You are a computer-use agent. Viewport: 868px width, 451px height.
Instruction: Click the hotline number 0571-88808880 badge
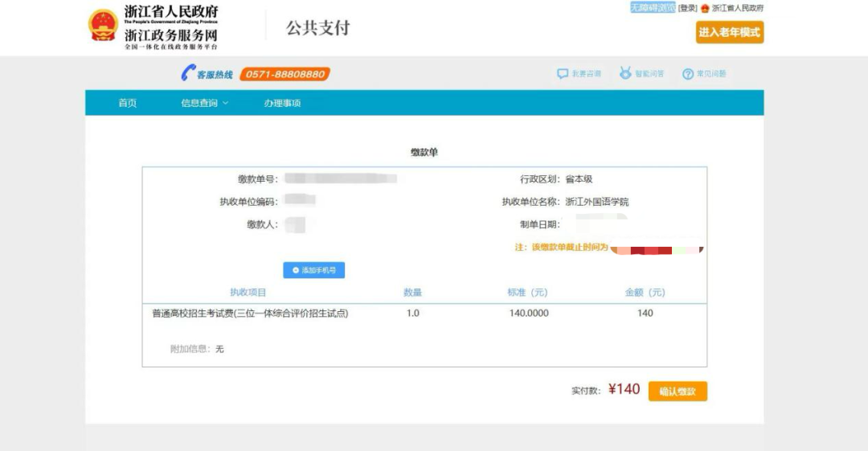[x=285, y=74]
